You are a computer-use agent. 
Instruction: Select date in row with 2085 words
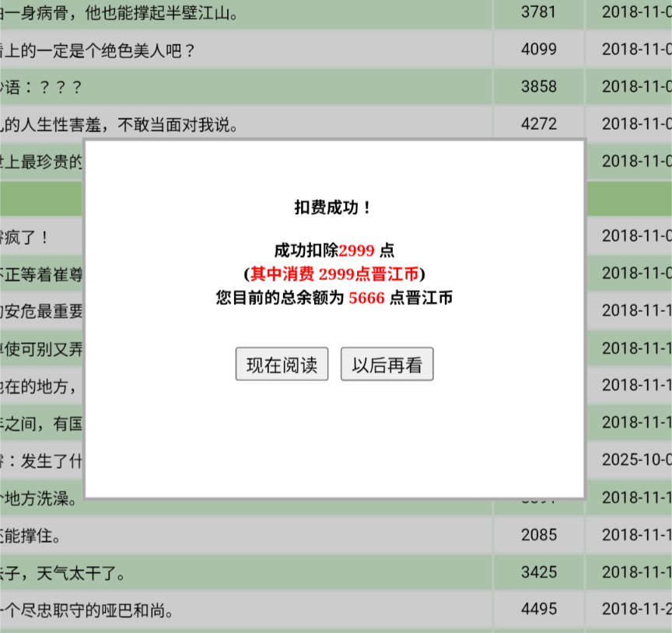[637, 534]
